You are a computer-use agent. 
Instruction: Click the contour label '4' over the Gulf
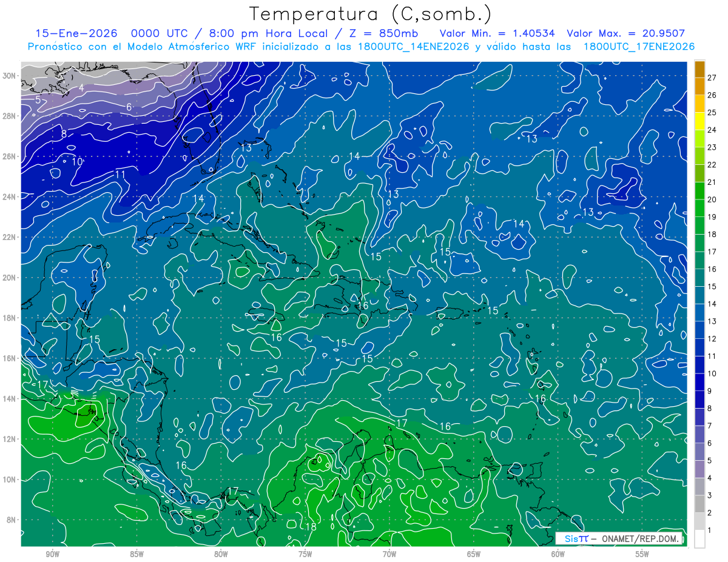pyautogui.click(x=81, y=88)
